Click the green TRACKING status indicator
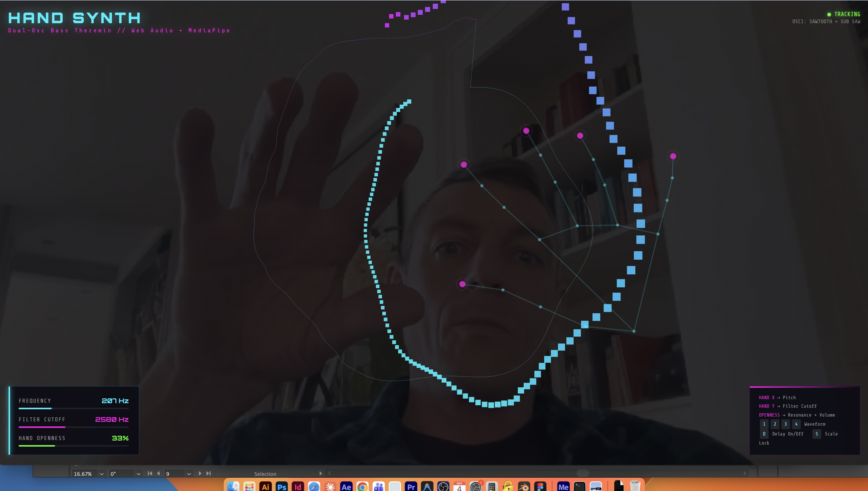 (844, 14)
